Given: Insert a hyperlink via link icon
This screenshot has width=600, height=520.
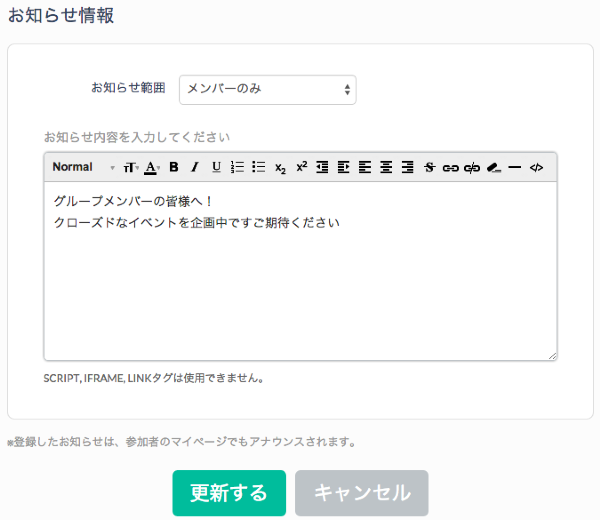Looking at the screenshot, I should [x=451, y=167].
